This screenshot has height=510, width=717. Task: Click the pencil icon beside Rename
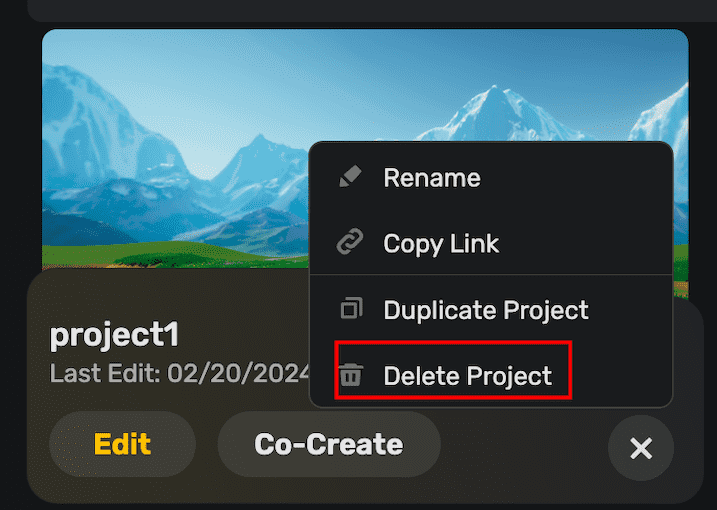[x=349, y=178]
